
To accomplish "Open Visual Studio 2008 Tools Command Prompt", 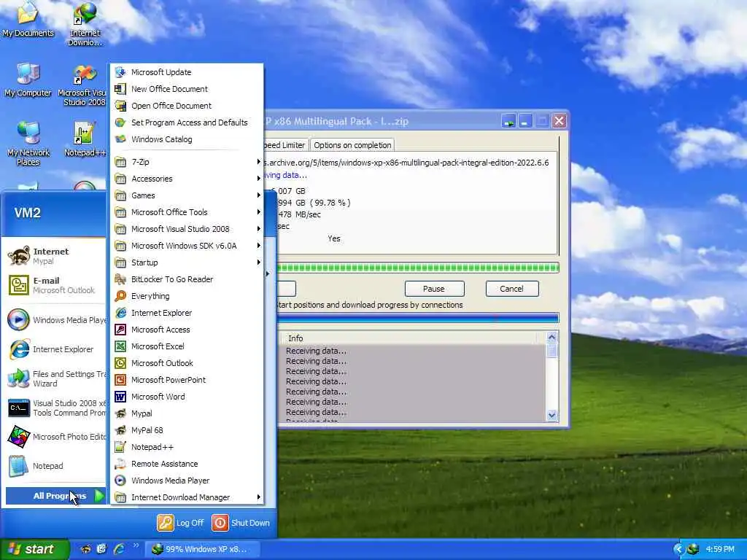I will (x=55, y=408).
